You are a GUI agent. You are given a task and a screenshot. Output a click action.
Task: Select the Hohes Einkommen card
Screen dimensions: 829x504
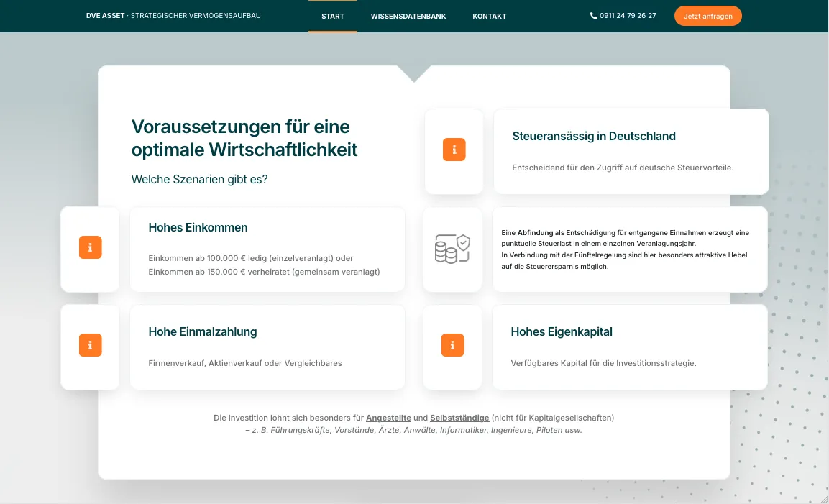[x=267, y=249]
